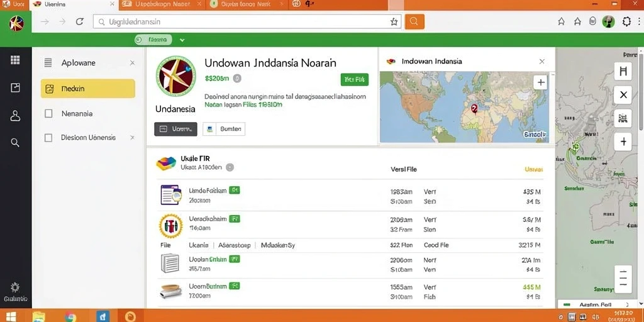Screen dimensions: 644x322
Task: Click the info circle beside Ukant A190den
Action: [x=230, y=167]
